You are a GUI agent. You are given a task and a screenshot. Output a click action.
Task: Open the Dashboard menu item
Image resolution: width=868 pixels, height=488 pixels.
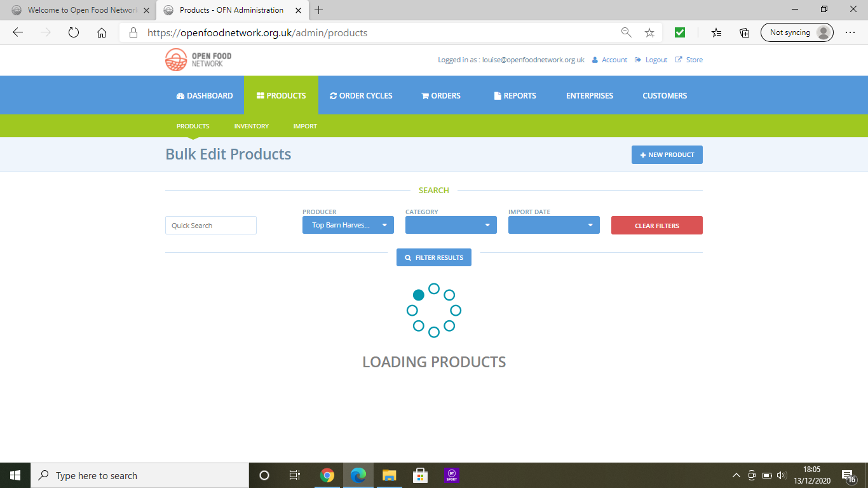click(205, 95)
